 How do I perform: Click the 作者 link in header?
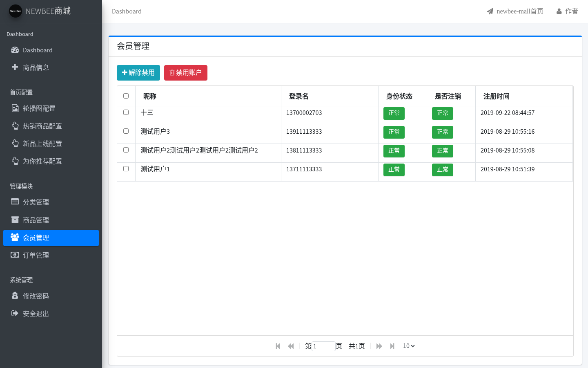click(567, 11)
